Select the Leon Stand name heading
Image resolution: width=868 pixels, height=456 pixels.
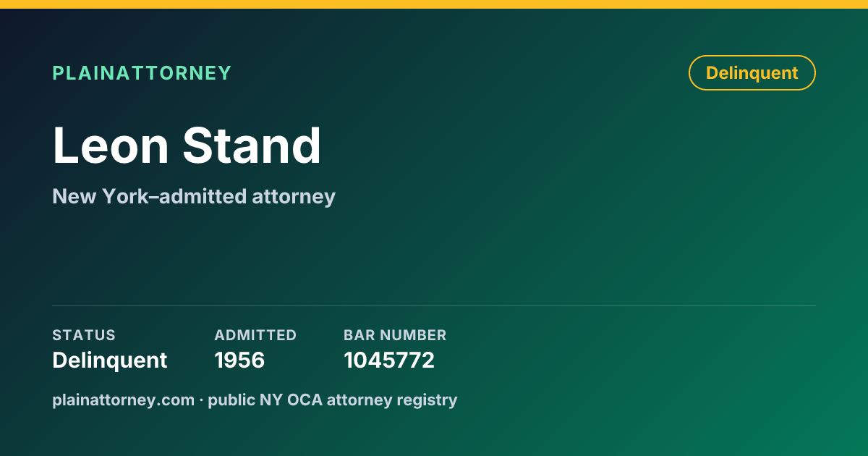[187, 145]
